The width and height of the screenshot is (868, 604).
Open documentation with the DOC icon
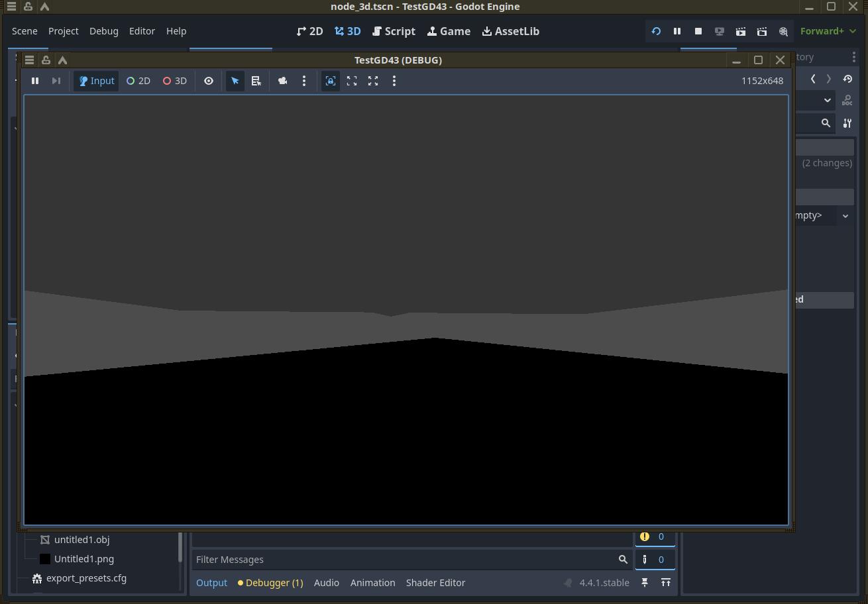(x=847, y=101)
